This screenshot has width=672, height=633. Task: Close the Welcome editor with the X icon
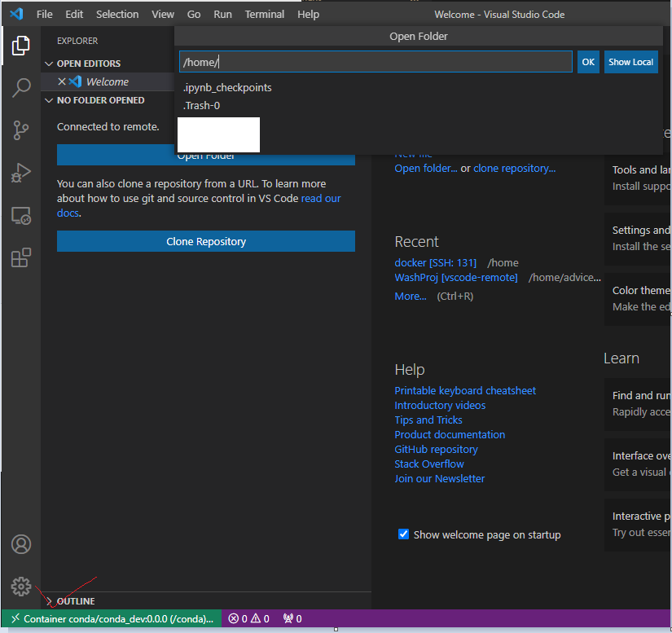(x=62, y=81)
